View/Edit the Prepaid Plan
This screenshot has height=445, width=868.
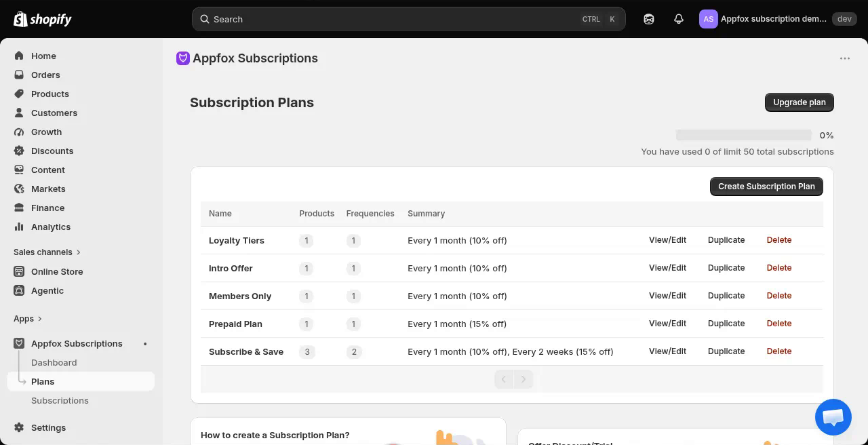pos(667,324)
